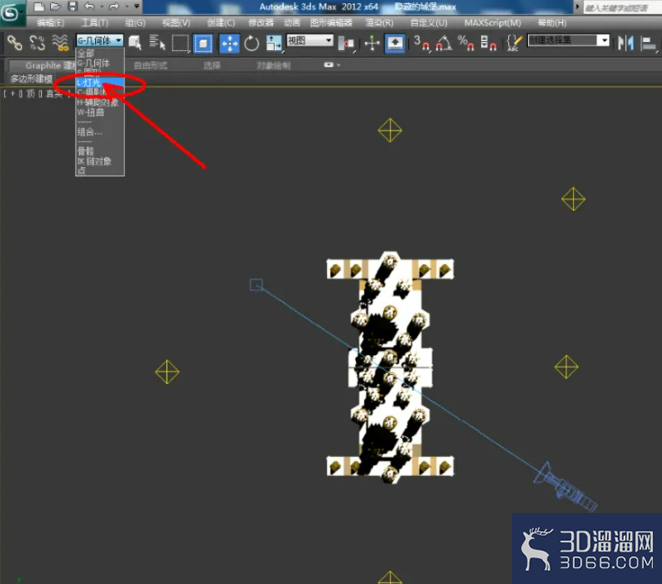Choose L-灯光 in the filter list
This screenshot has width=662, height=584.
click(x=100, y=83)
